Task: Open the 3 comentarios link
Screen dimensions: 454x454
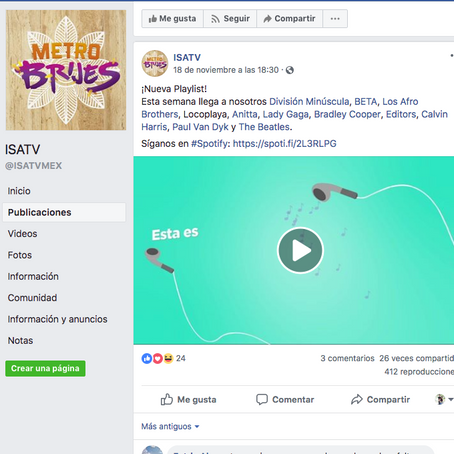Action: [x=347, y=358]
